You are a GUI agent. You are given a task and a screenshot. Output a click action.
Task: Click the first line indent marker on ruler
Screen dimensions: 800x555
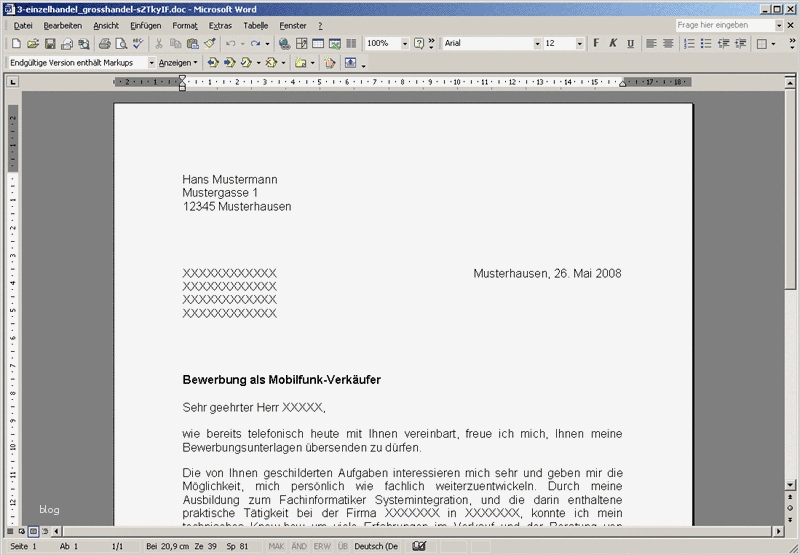(x=182, y=78)
